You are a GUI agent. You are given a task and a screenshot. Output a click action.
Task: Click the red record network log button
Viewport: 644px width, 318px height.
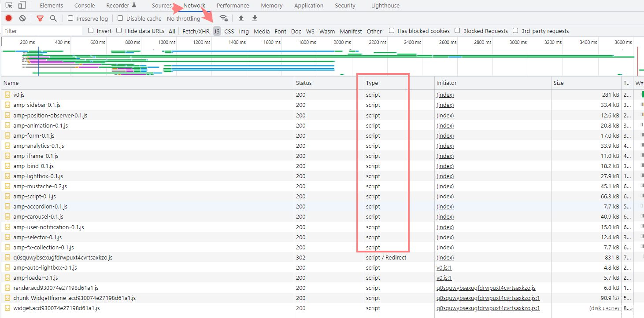pyautogui.click(x=8, y=18)
